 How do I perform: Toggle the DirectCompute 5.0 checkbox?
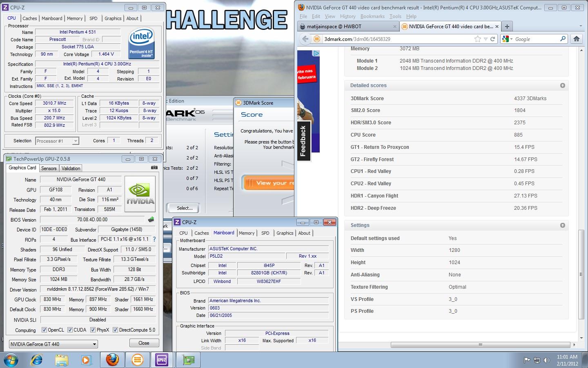click(x=115, y=330)
